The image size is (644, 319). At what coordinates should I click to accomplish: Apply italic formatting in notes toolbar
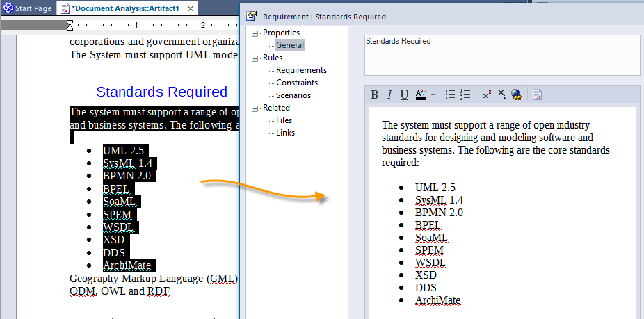pyautogui.click(x=390, y=95)
